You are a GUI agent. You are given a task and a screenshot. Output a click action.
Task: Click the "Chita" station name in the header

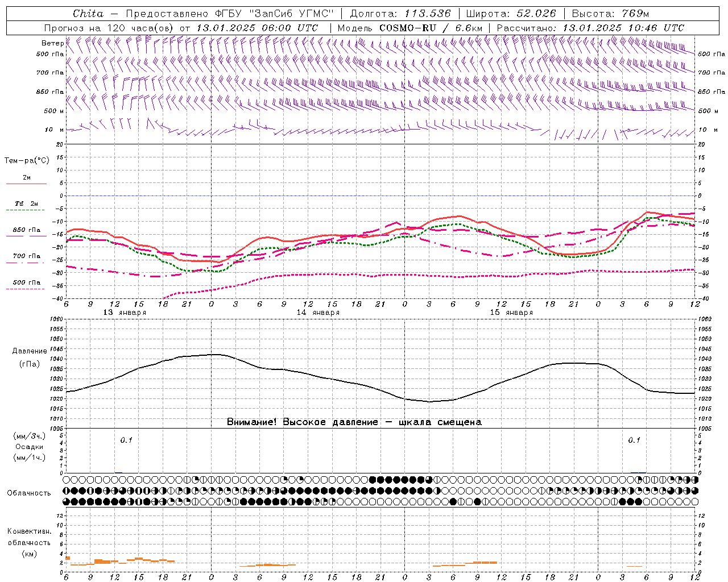point(88,14)
